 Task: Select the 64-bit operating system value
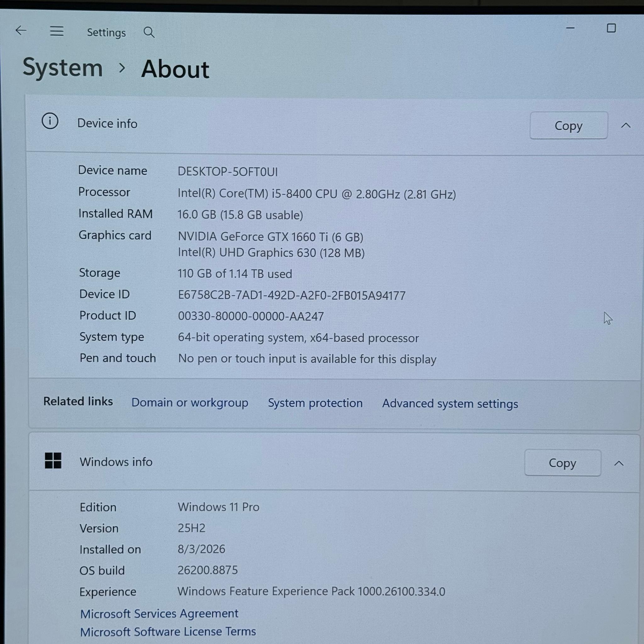coord(298,338)
